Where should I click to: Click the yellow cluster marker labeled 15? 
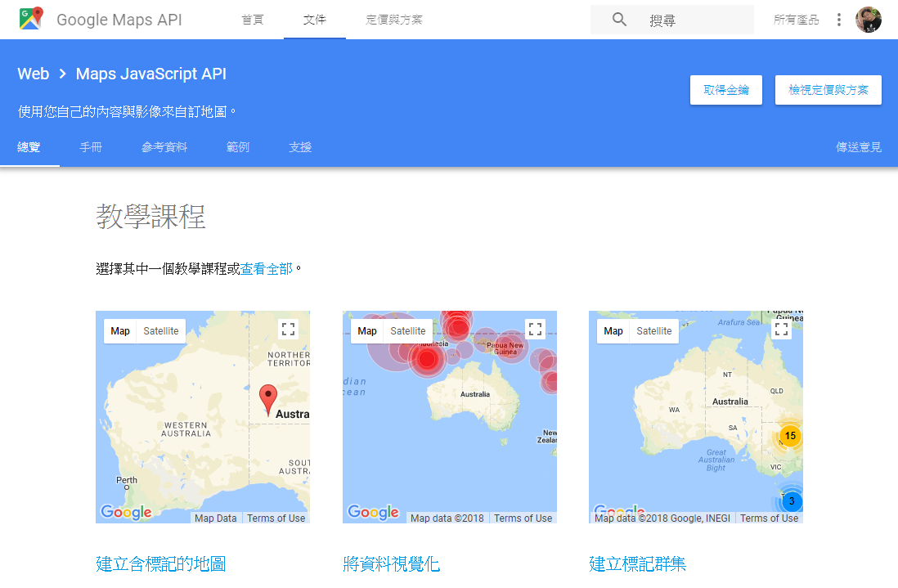click(790, 436)
